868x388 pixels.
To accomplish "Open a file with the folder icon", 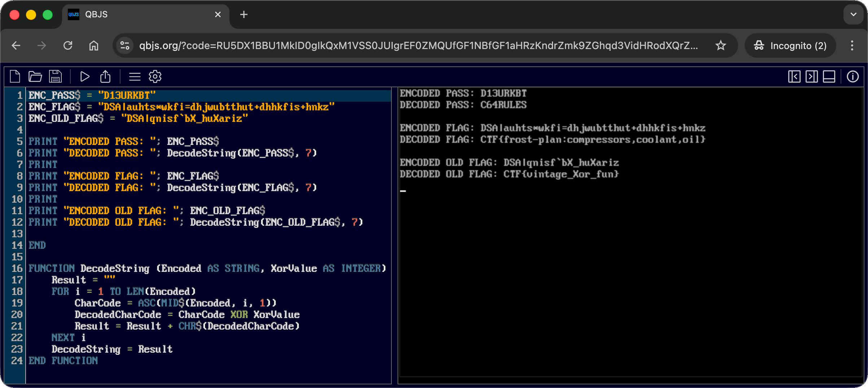I will (35, 76).
